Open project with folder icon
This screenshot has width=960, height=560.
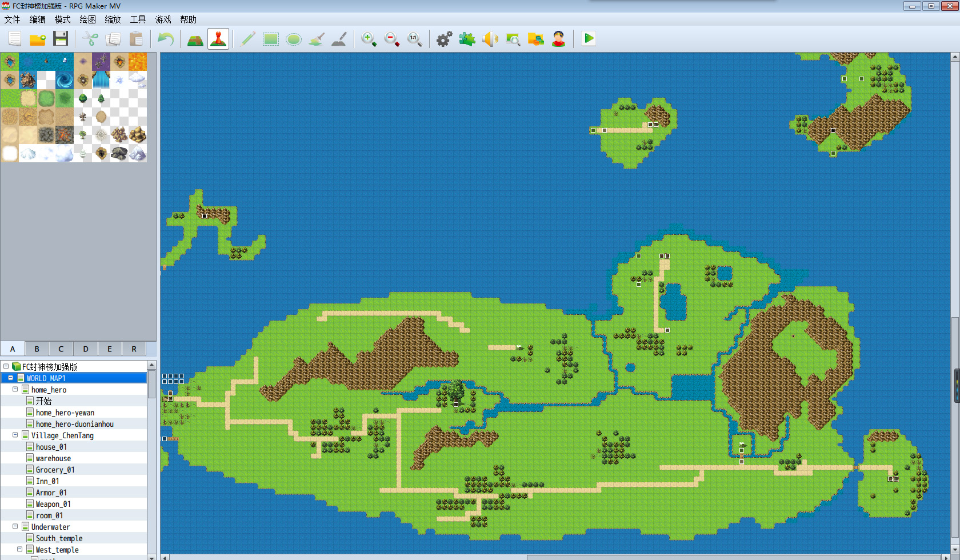pyautogui.click(x=38, y=39)
